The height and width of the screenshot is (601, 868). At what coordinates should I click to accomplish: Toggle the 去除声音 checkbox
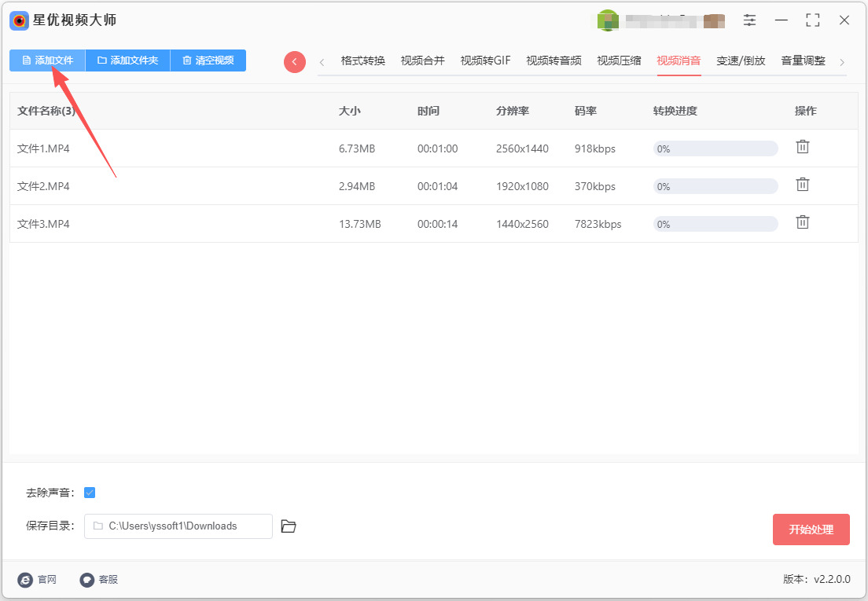[x=90, y=493]
